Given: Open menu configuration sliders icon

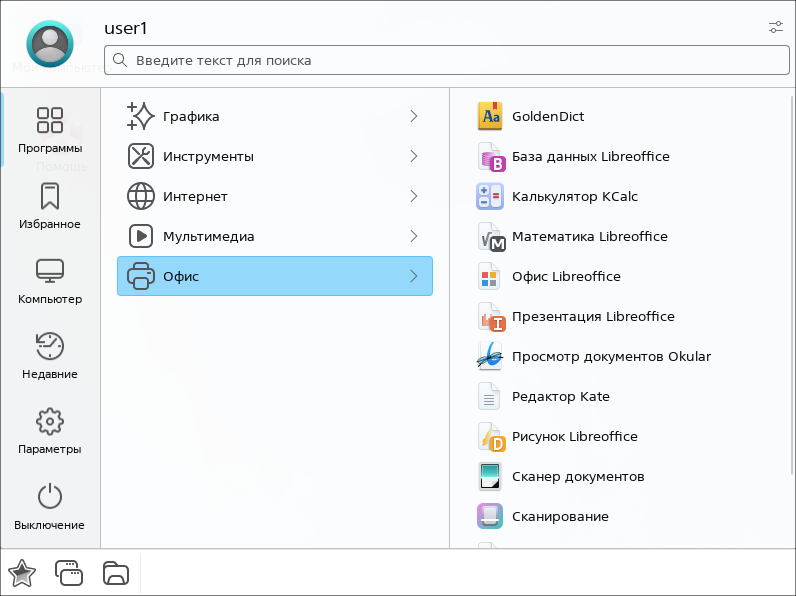Looking at the screenshot, I should click(776, 27).
